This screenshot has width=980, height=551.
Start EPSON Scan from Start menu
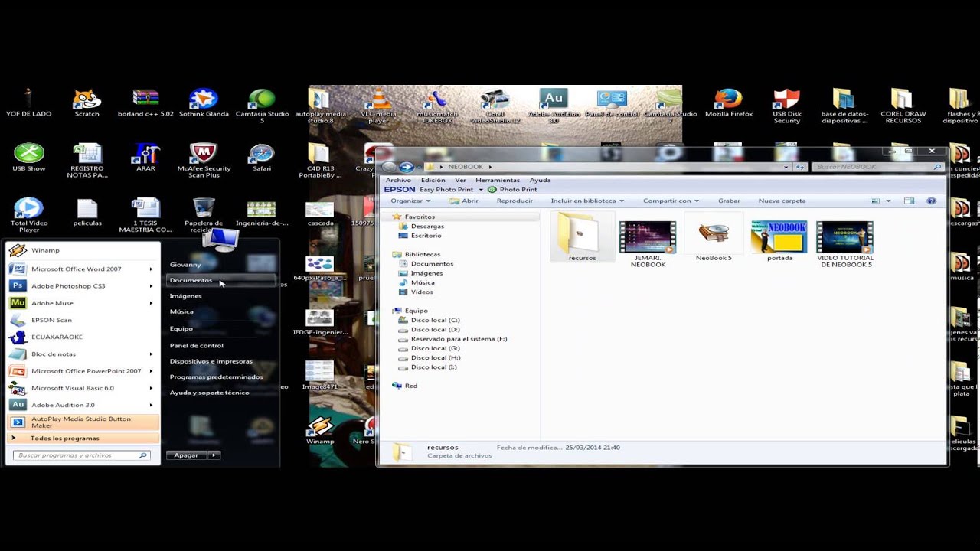click(83, 320)
